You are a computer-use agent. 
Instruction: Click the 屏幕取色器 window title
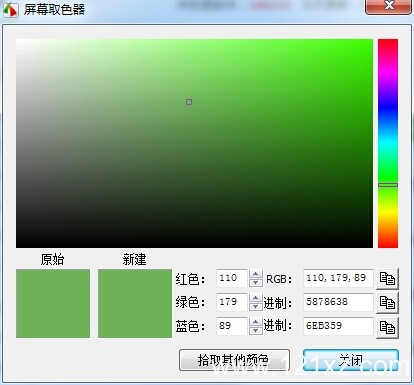coord(54,9)
